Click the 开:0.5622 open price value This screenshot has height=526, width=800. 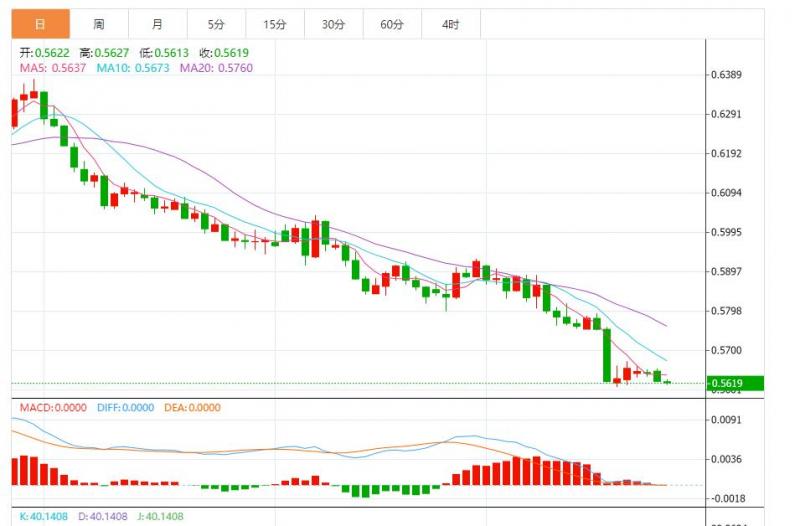click(44, 53)
